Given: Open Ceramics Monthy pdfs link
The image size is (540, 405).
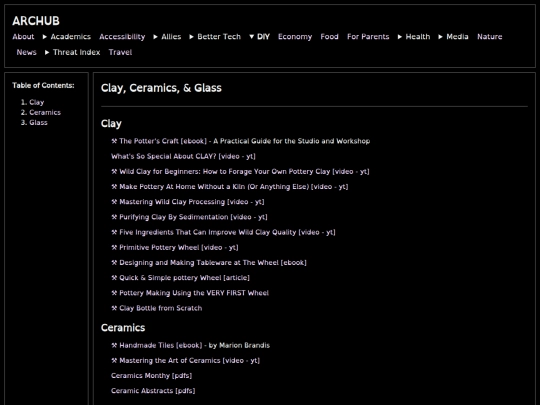Looking at the screenshot, I should click(x=152, y=376).
